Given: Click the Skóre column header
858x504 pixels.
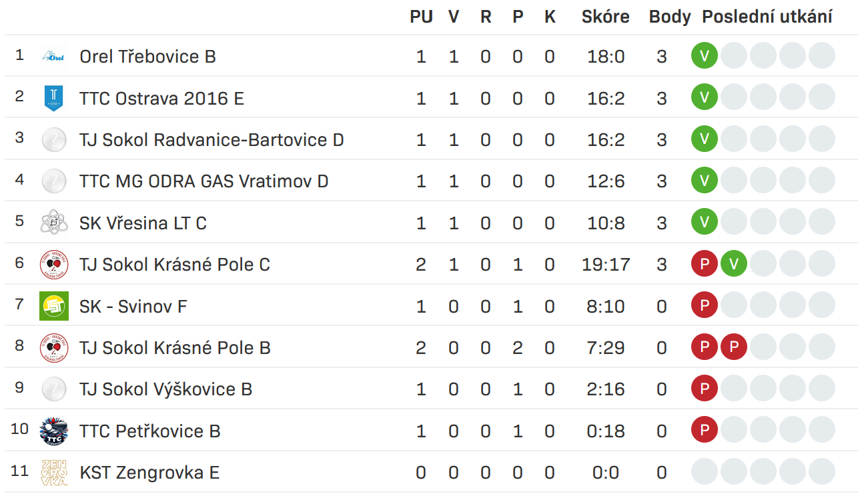Looking at the screenshot, I should tap(605, 17).
